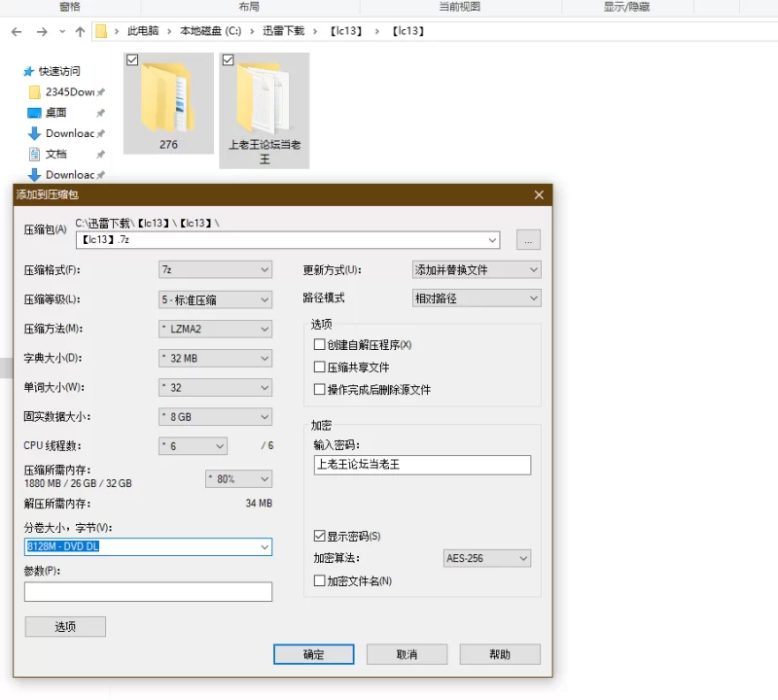The width and height of the screenshot is (778, 700).
Task: Open the 分卷大小 combo box with 8128M - DVD DL
Action: (148, 546)
